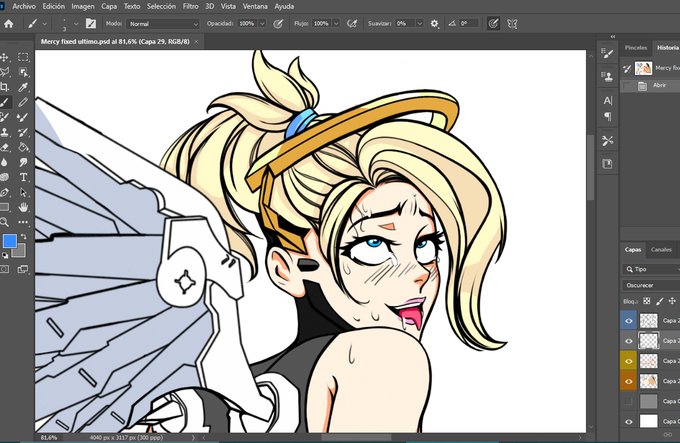The image size is (680, 443).
Task: Toggle pressure for size button
Action: (493, 24)
